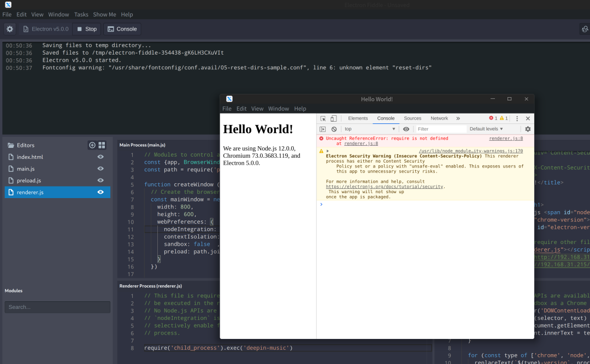Click the file icon beside preload.js

(x=11, y=180)
